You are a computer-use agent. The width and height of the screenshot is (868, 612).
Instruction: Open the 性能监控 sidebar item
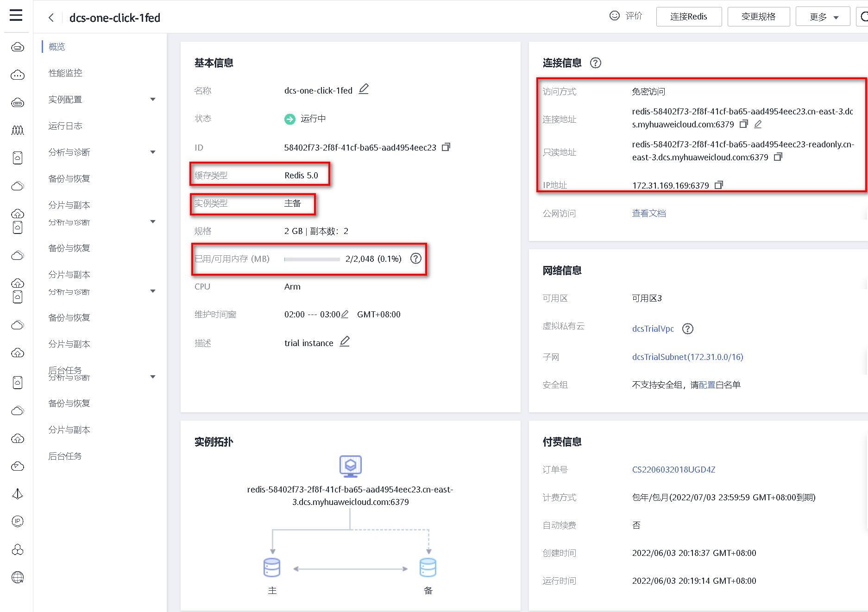pyautogui.click(x=65, y=73)
